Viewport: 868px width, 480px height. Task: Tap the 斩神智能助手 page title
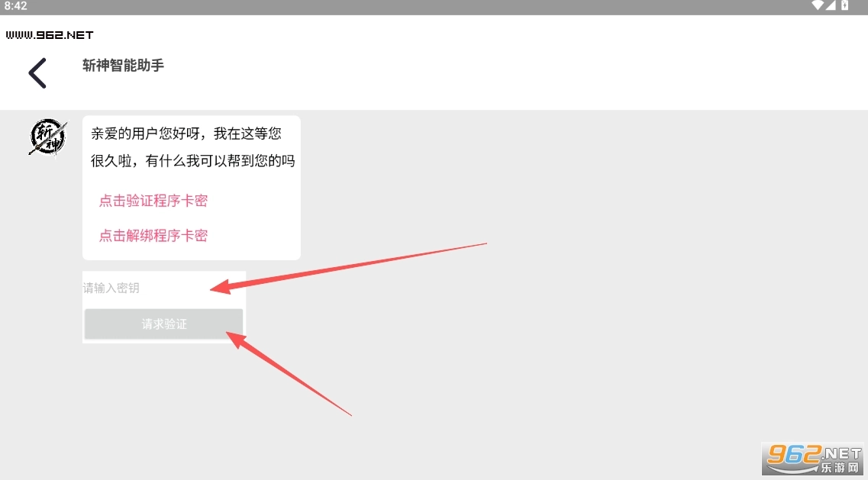coord(124,66)
